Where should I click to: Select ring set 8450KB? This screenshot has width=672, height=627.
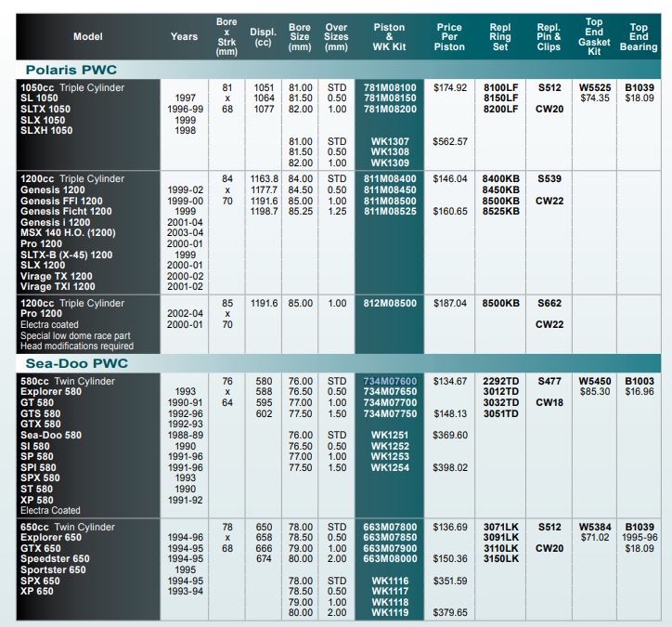[500, 189]
